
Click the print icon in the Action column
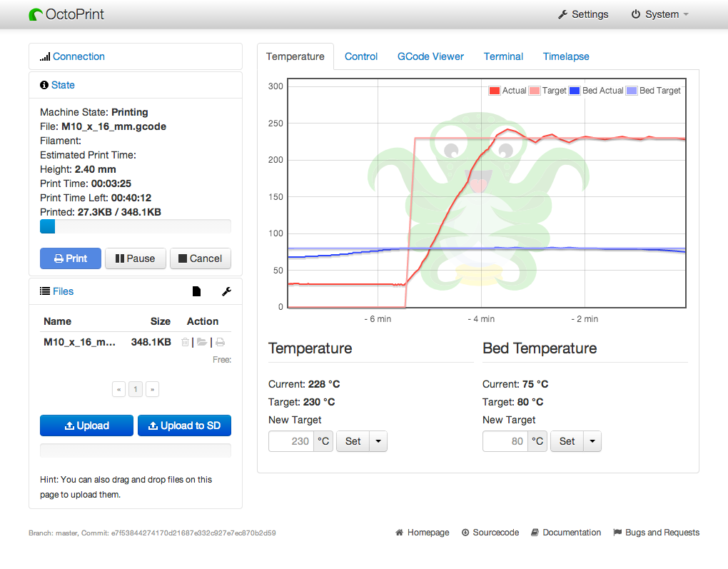coord(221,343)
